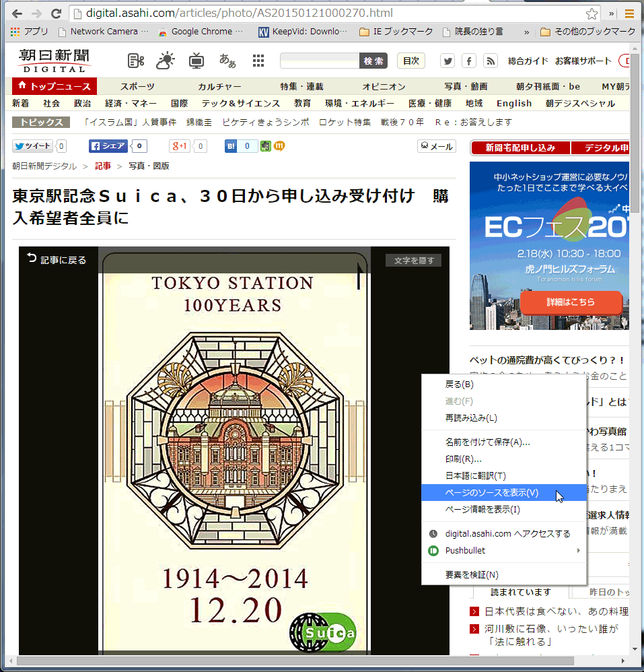644x672 pixels.
Task: Click the ツイート tweet button
Action: click(32, 146)
